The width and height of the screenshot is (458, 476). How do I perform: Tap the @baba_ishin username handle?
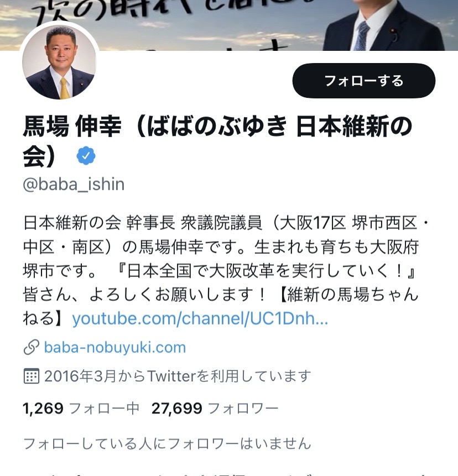click(74, 184)
